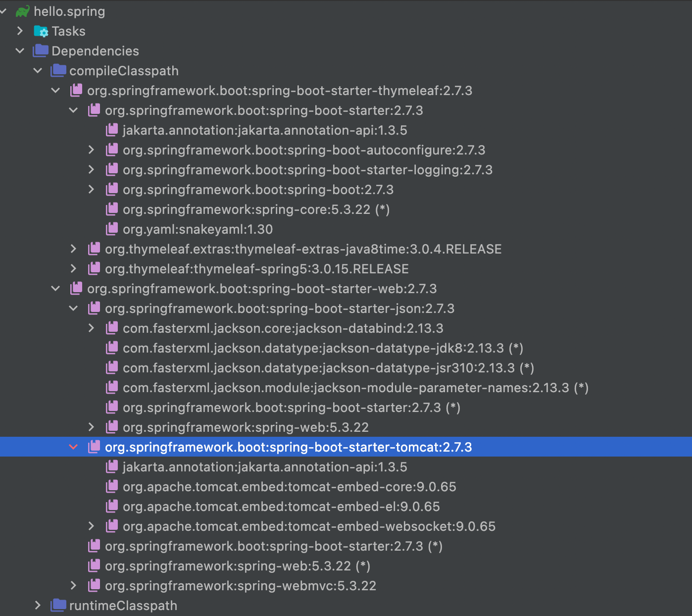
Task: Click library icon of spring-web:5.3.22 (*)
Action: point(94,565)
